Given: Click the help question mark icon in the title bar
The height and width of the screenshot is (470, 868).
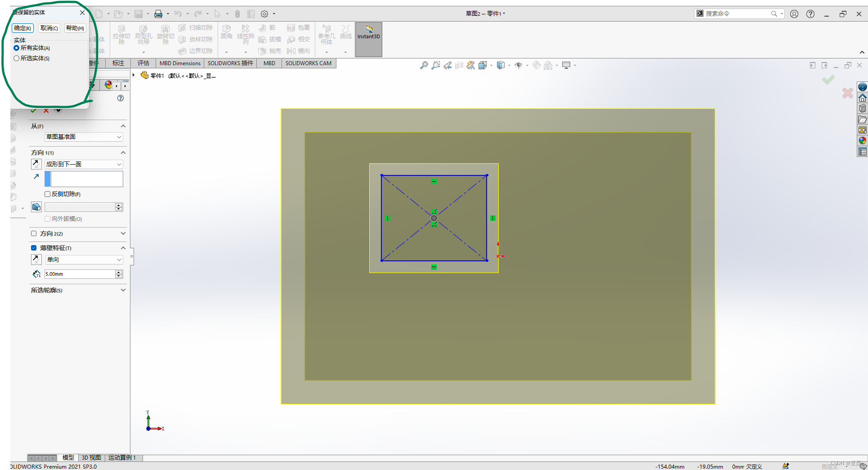Looking at the screenshot, I should tap(810, 14).
